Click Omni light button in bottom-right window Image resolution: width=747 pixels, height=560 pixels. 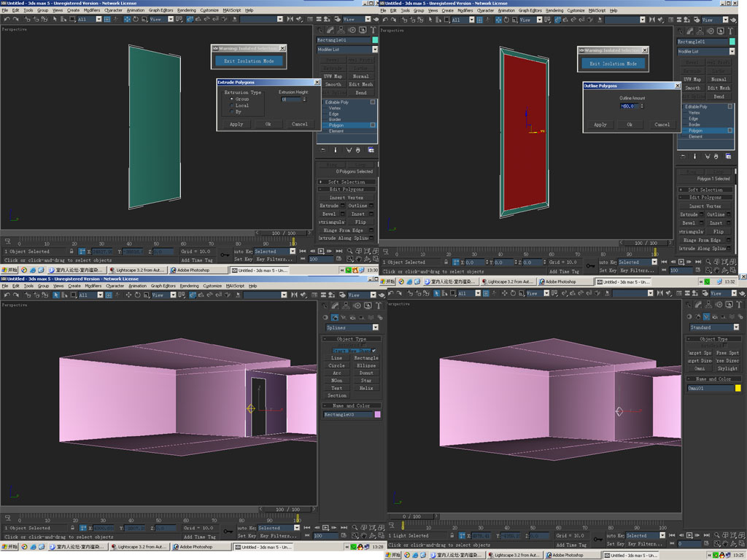(700, 368)
